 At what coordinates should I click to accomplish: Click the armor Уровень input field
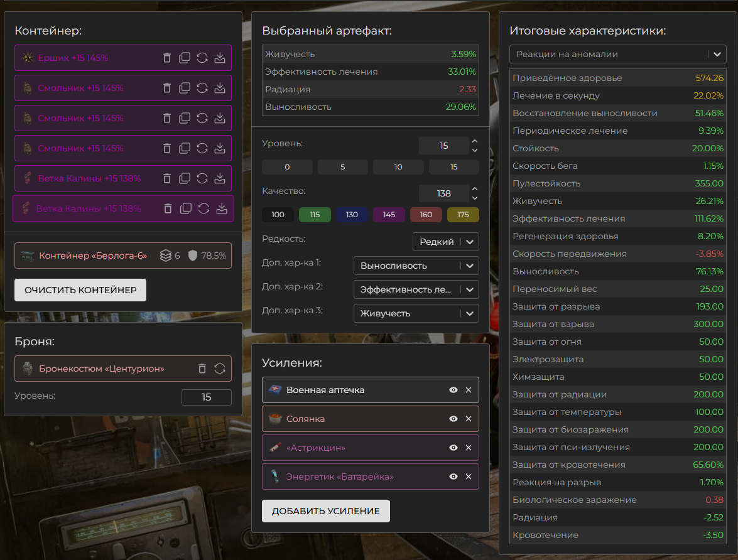pos(206,397)
